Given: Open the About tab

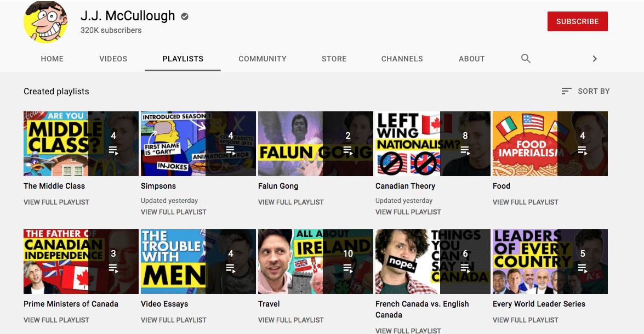Looking at the screenshot, I should pos(471,59).
